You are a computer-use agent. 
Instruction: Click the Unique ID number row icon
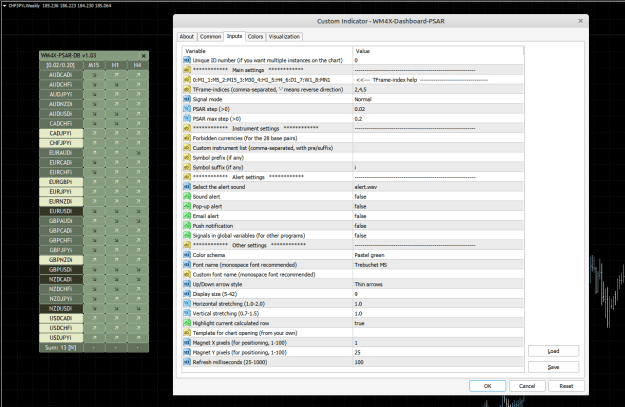click(x=187, y=60)
